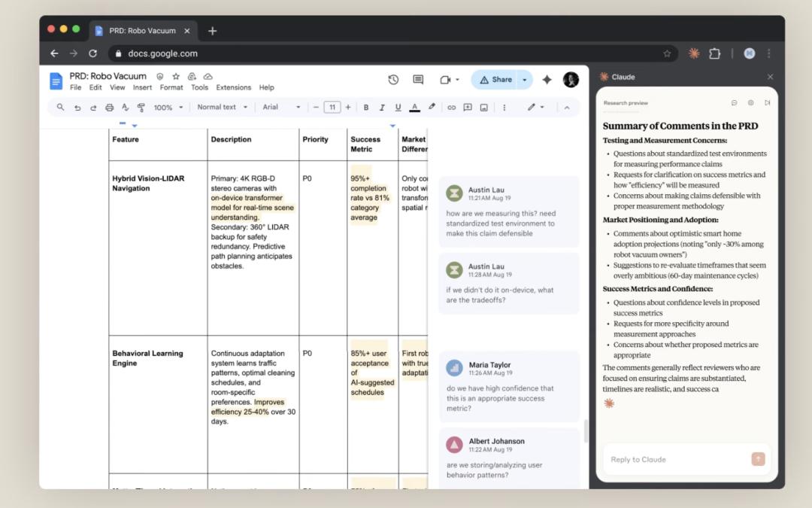The image size is (812, 508).
Task: Open version history clock icon
Action: [x=393, y=80]
